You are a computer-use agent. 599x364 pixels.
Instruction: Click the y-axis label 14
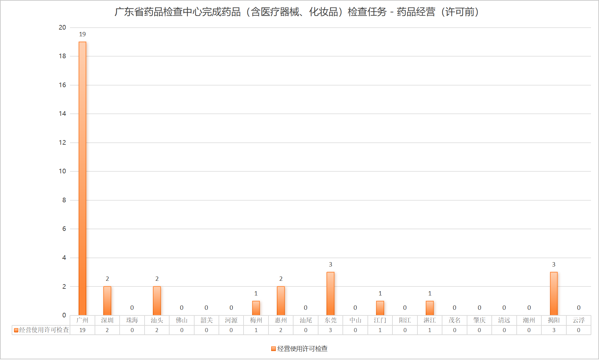tap(62, 114)
